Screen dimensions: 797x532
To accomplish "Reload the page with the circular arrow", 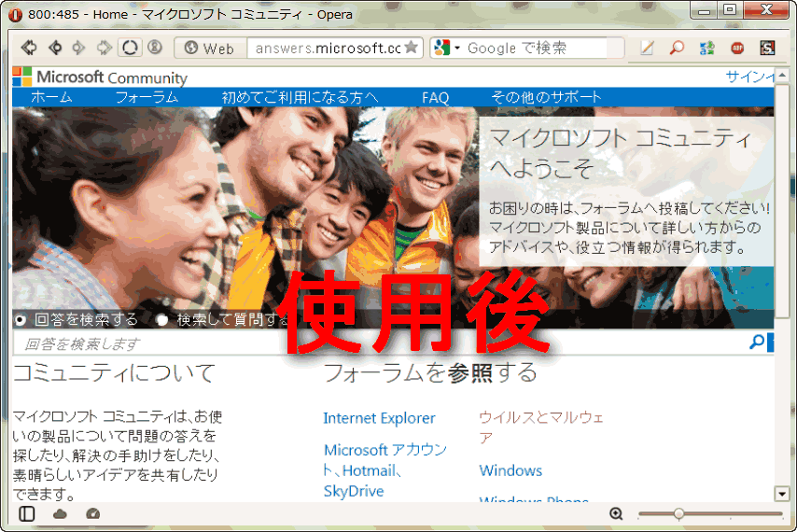I will click(130, 48).
